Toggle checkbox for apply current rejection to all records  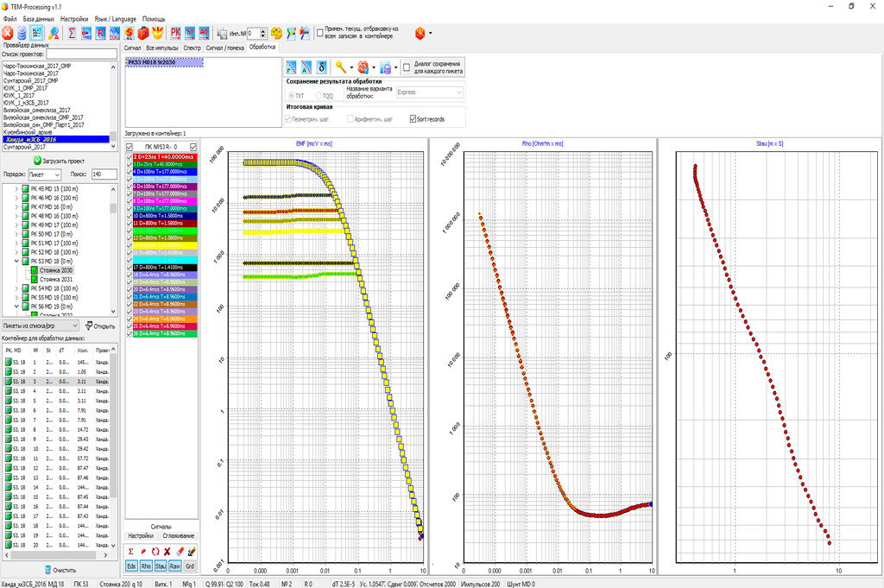tap(320, 33)
